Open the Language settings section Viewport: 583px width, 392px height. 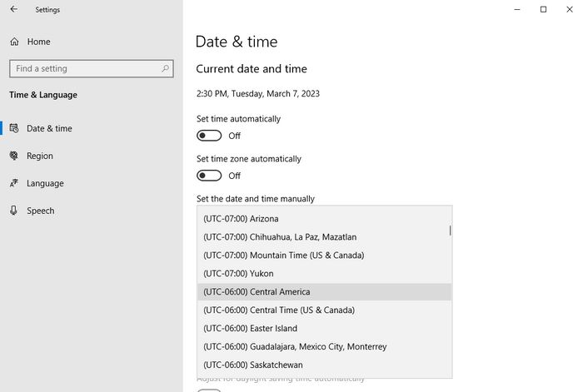tap(45, 184)
